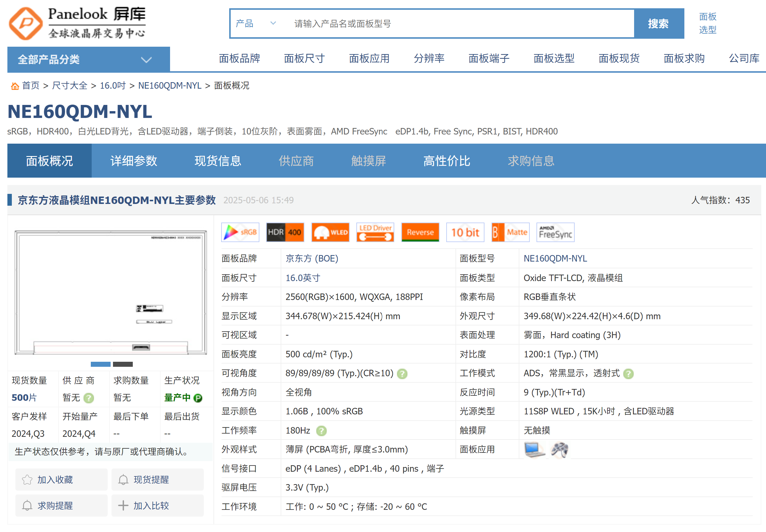
Task: Click the 2024,Q3 customer sample date
Action: click(28, 434)
